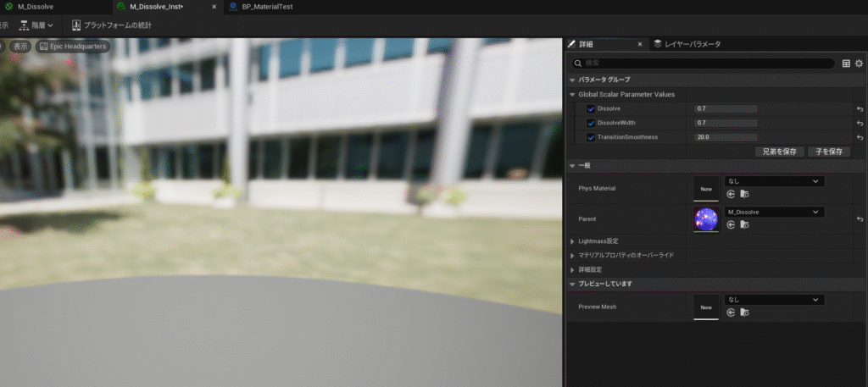Open the Preview Mesh なし dropdown
Screen dimensions: 868x387
pyautogui.click(x=775, y=300)
